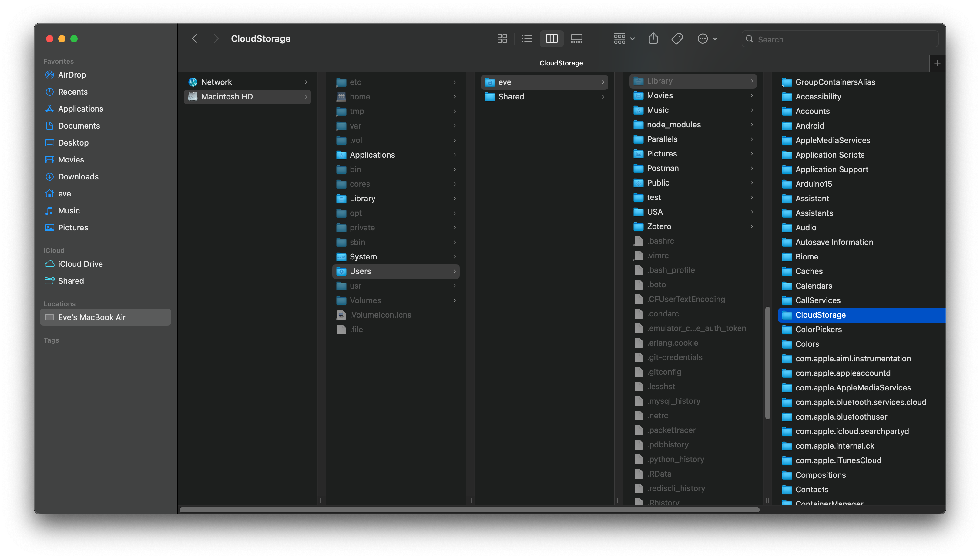Open iCloud Drive from the sidebar
Image resolution: width=980 pixels, height=559 pixels.
(x=80, y=264)
